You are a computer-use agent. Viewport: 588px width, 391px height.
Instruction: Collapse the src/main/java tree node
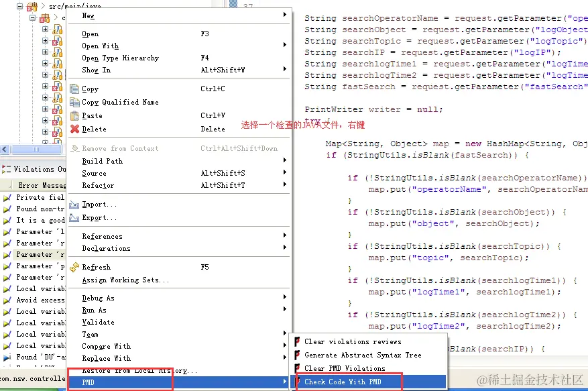(20, 7)
